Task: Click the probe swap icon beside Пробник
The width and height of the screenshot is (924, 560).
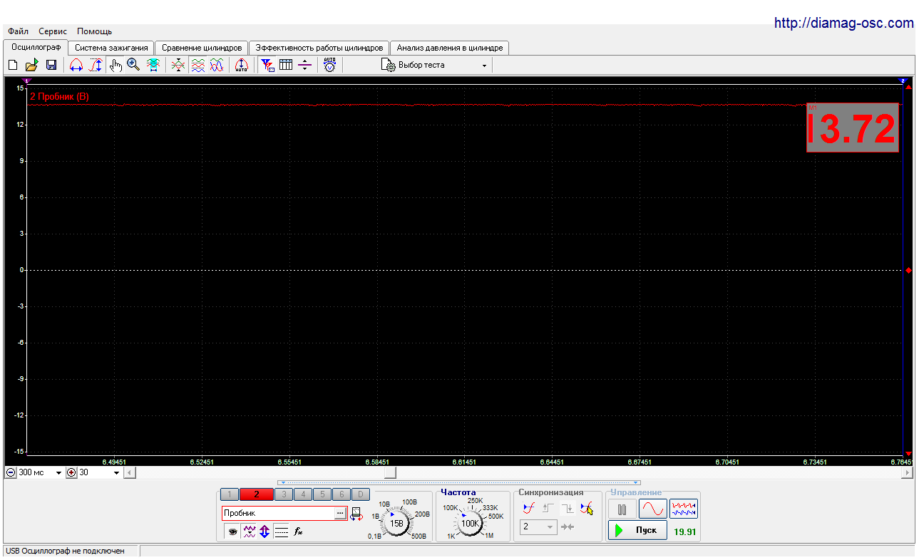Action: 356,513
